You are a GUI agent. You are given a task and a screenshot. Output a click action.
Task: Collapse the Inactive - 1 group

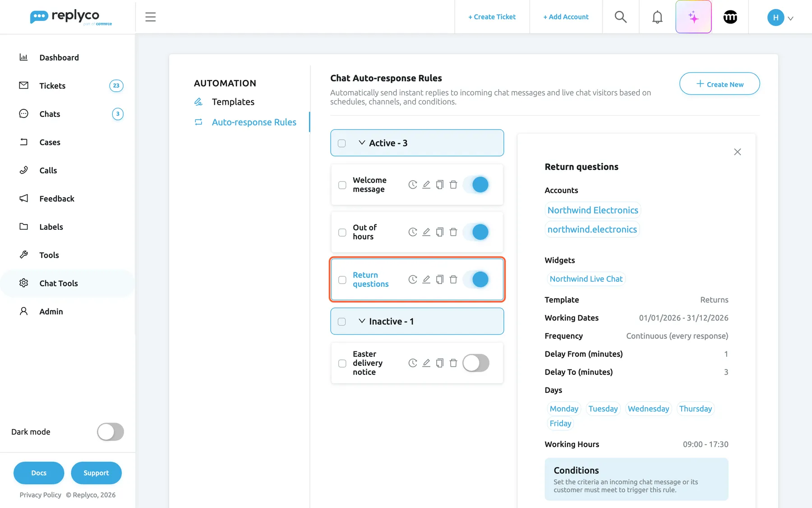tap(362, 321)
